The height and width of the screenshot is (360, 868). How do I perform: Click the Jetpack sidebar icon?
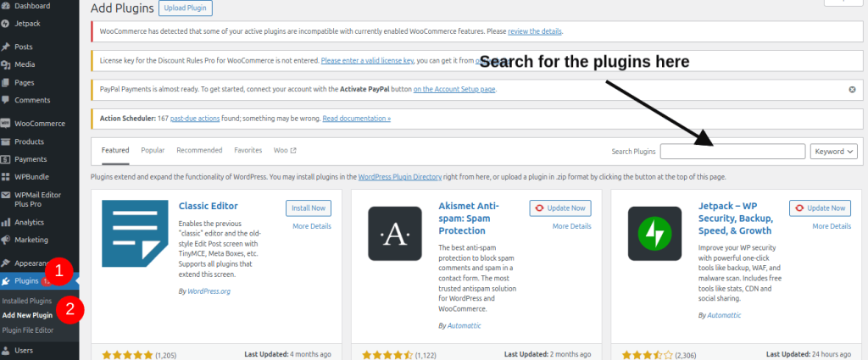[x=6, y=24]
